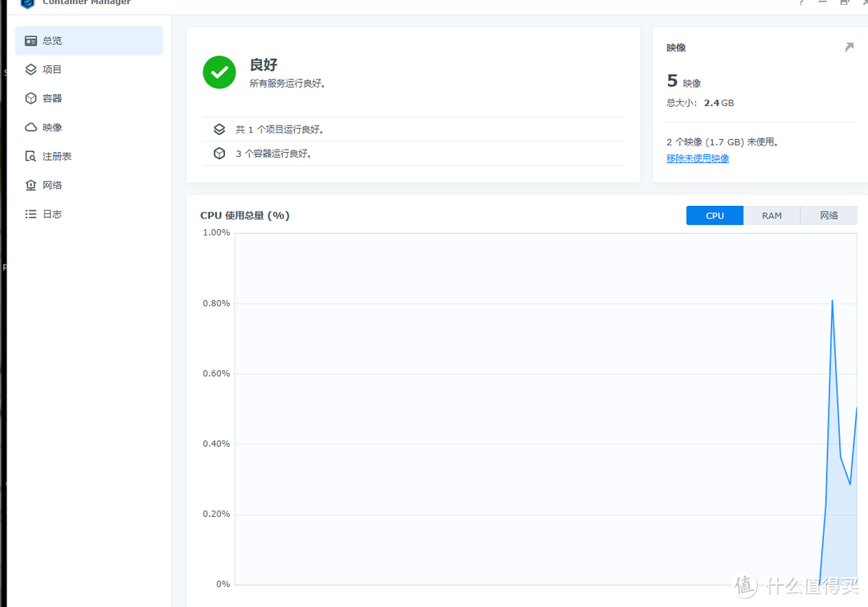This screenshot has height=607, width=868.
Task: Switch to the 网络 usage tab
Action: [829, 215]
